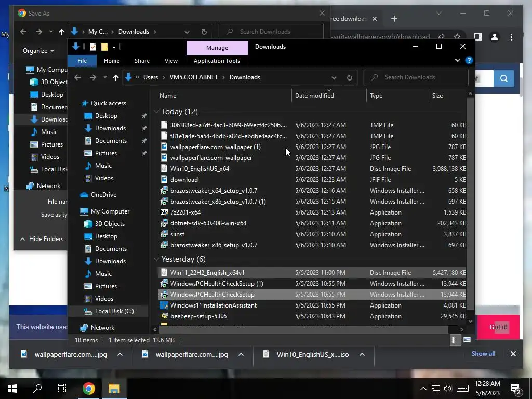
Task: Click File Explorer taskbar icon
Action: click(114, 389)
